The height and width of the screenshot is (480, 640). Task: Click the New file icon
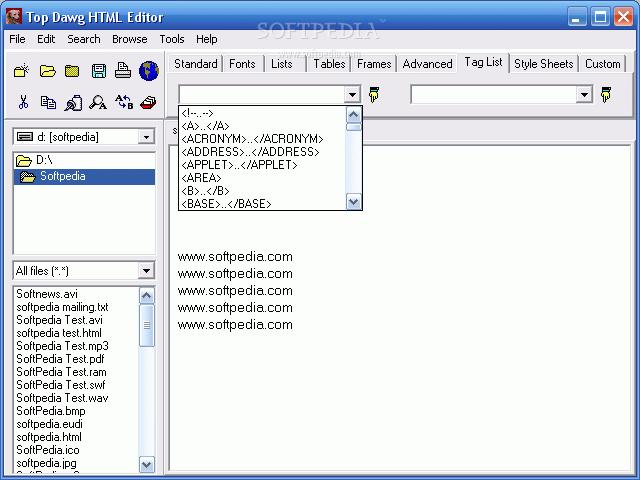[21, 71]
